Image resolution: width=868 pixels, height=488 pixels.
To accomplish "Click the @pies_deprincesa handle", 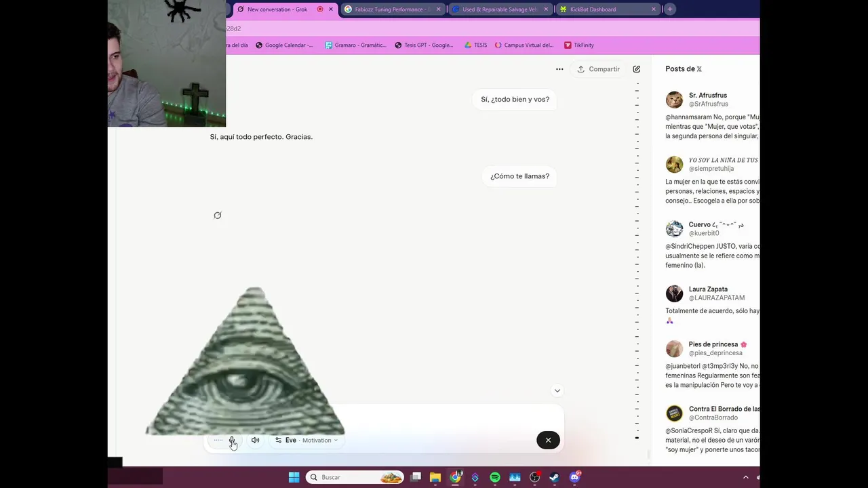I will (715, 353).
